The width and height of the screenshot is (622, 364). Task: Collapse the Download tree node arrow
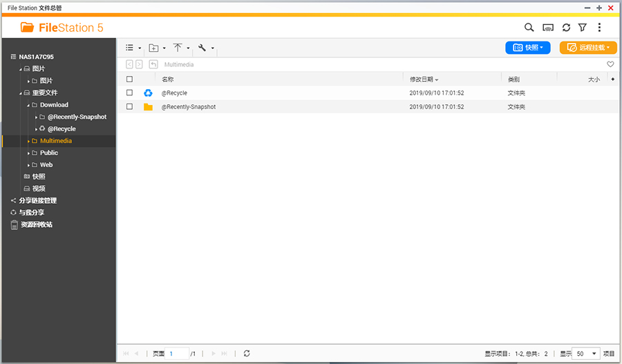(28, 105)
